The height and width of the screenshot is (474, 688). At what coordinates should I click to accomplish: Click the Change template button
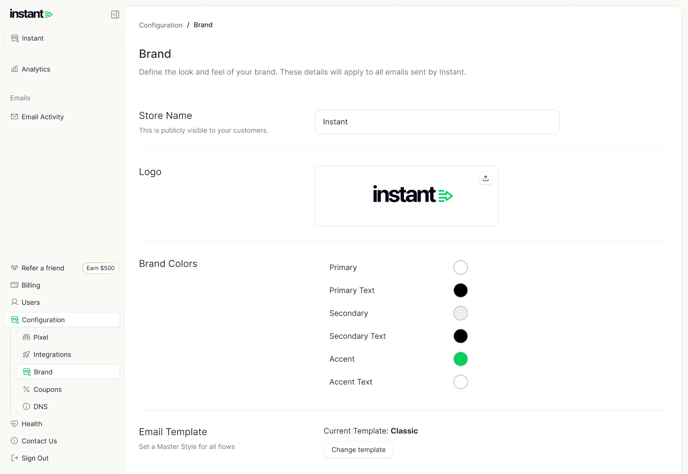pos(358,449)
